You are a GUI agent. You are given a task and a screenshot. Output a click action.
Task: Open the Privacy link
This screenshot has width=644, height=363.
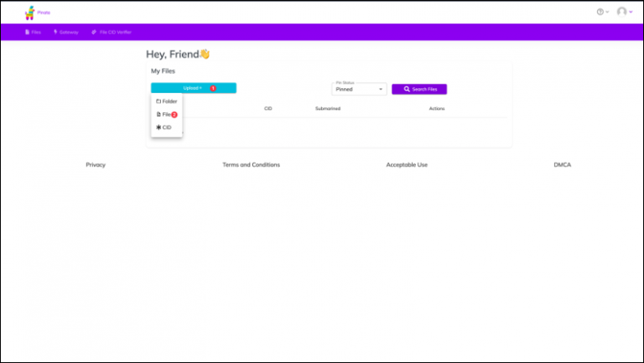pyautogui.click(x=96, y=164)
